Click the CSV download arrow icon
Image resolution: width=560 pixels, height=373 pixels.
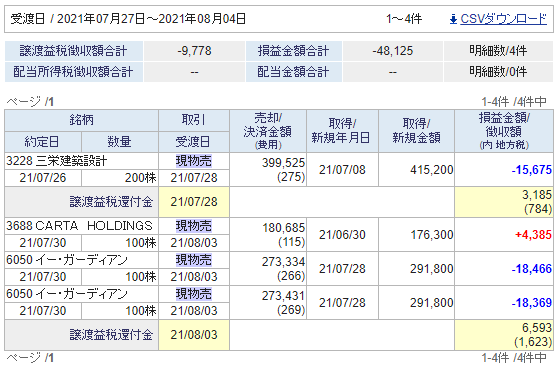453,19
